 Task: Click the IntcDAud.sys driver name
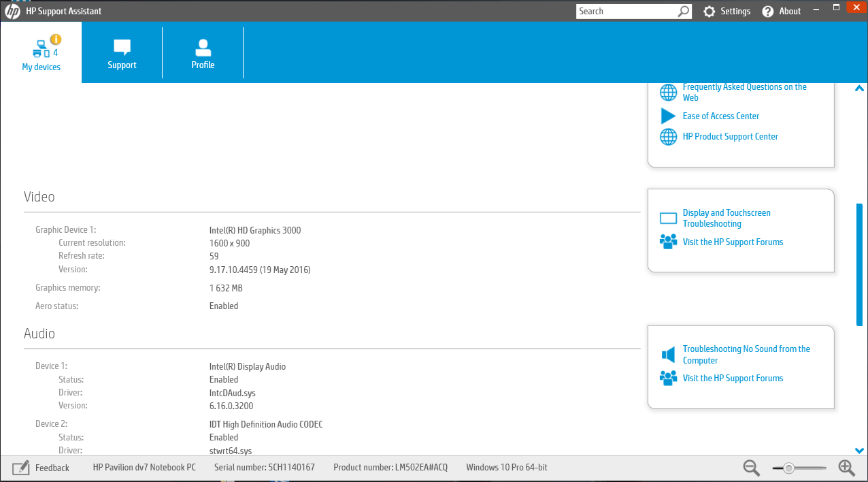tap(233, 393)
